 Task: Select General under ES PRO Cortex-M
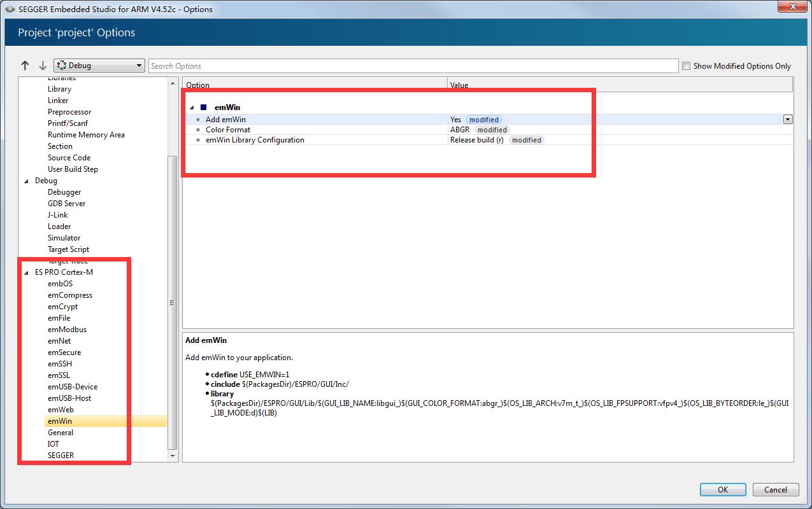61,433
